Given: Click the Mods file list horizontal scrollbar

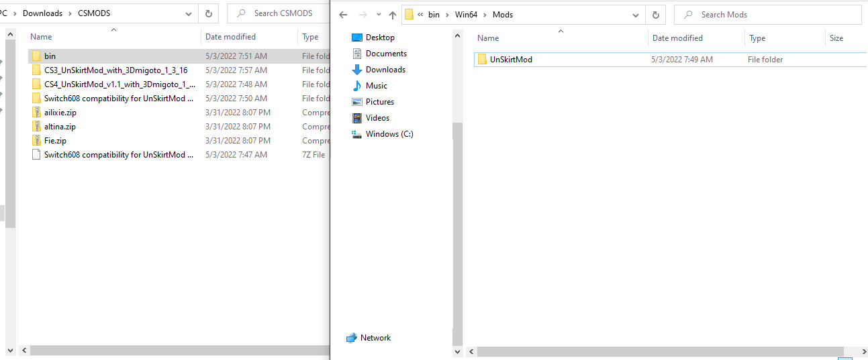Looking at the screenshot, I should [660, 352].
